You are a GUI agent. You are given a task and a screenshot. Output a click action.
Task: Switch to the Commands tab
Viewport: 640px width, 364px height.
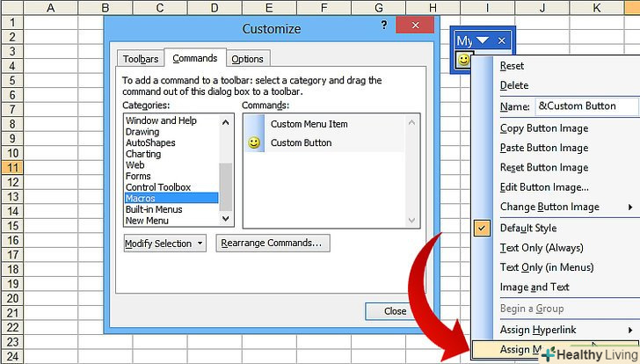point(194,58)
